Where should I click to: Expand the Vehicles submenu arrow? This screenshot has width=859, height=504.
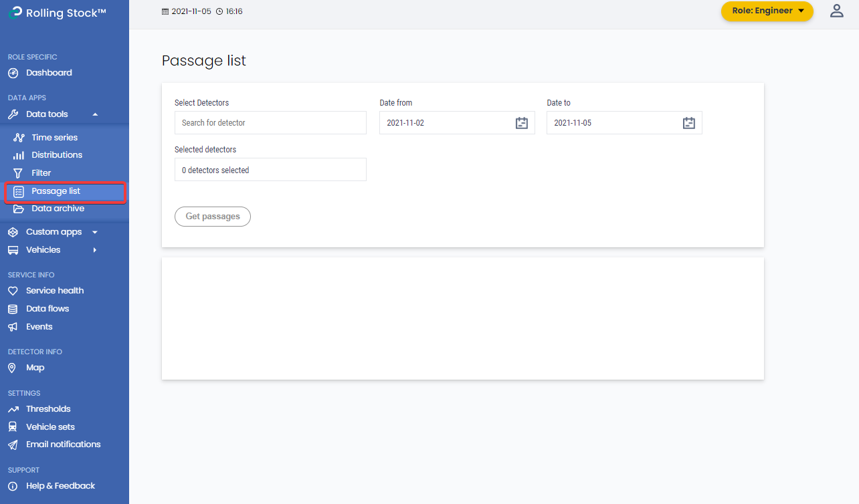[94, 250]
